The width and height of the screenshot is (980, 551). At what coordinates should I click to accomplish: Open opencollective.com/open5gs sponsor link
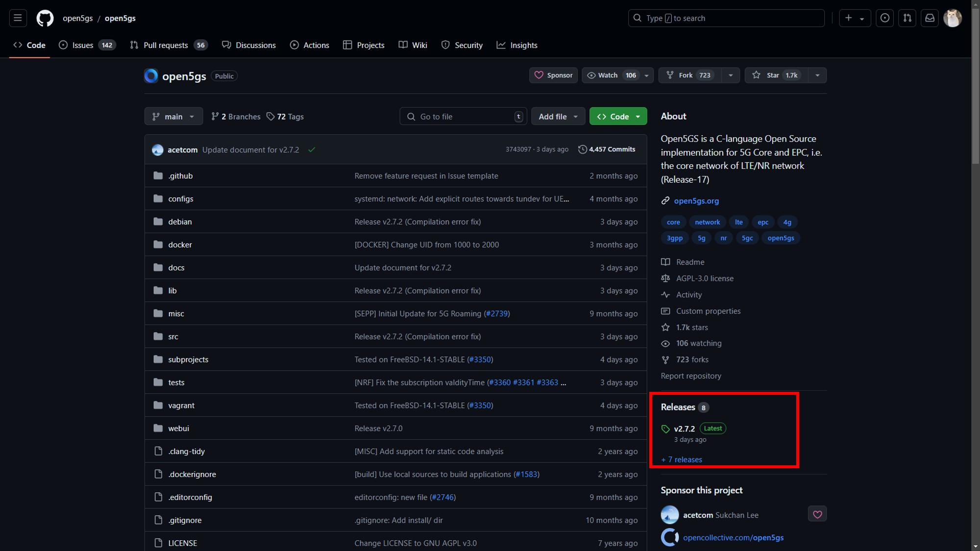(x=733, y=538)
